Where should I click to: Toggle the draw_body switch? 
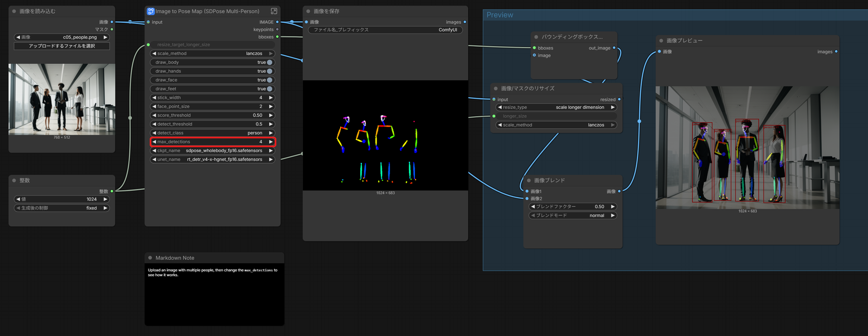(270, 62)
